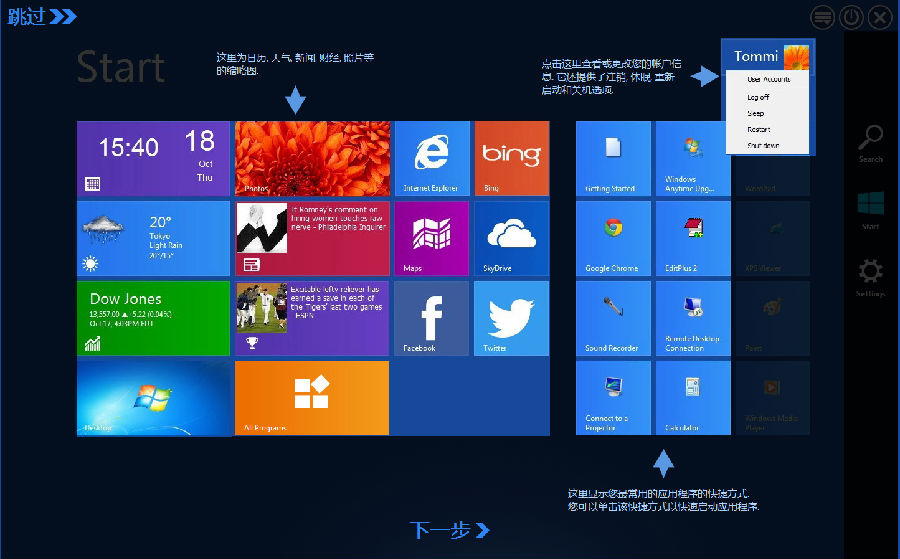Open the Settings gear charm

click(871, 276)
